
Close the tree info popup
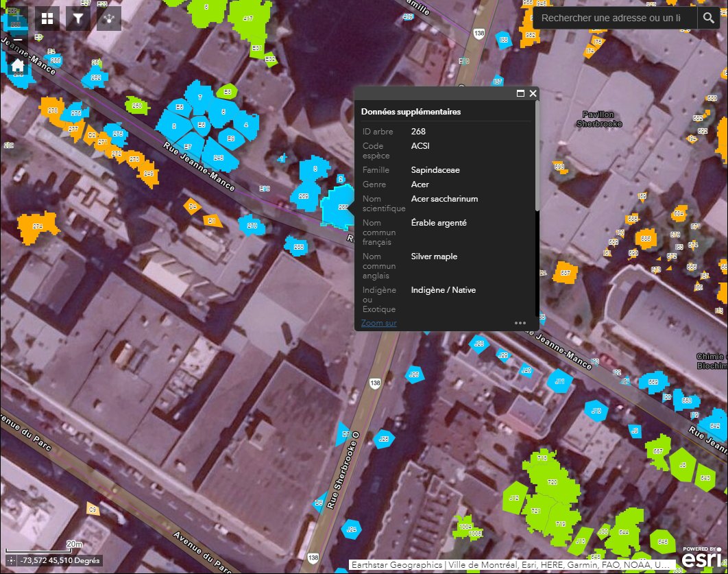click(x=533, y=93)
